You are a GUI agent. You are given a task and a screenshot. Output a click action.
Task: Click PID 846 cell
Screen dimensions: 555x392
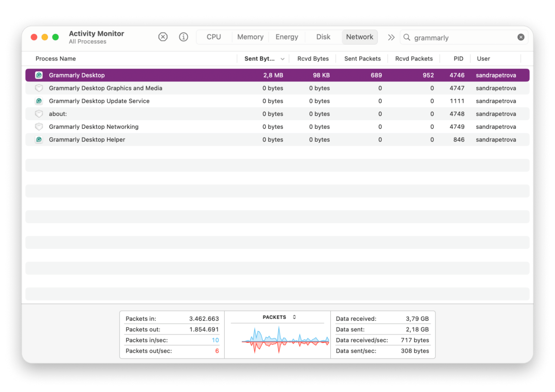pos(459,139)
